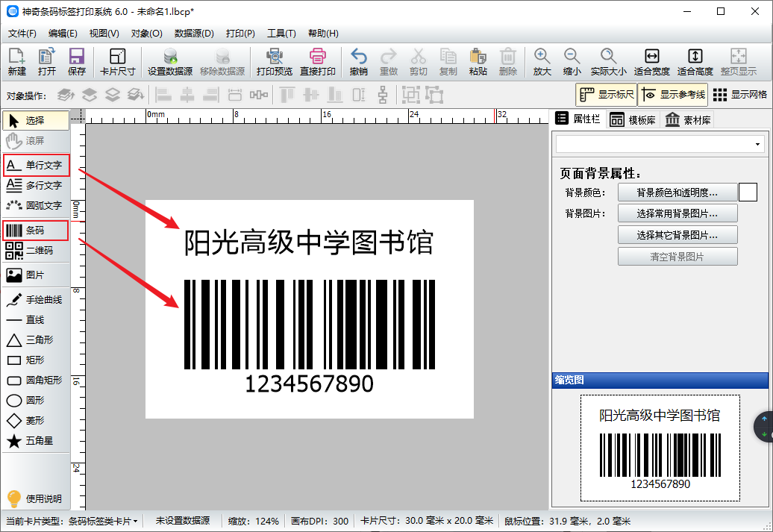The width and height of the screenshot is (773, 532).
Task: Open the 数据源(D) menu
Action: pos(194,34)
